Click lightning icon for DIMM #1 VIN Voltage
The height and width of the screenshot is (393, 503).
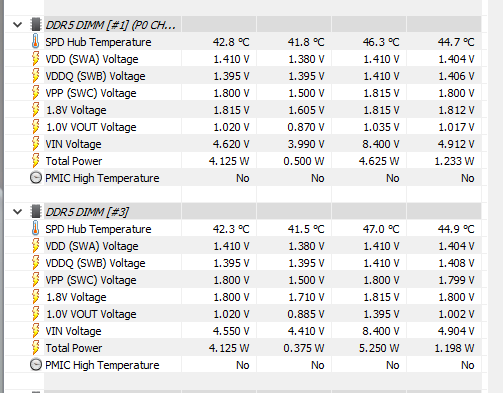pos(35,144)
